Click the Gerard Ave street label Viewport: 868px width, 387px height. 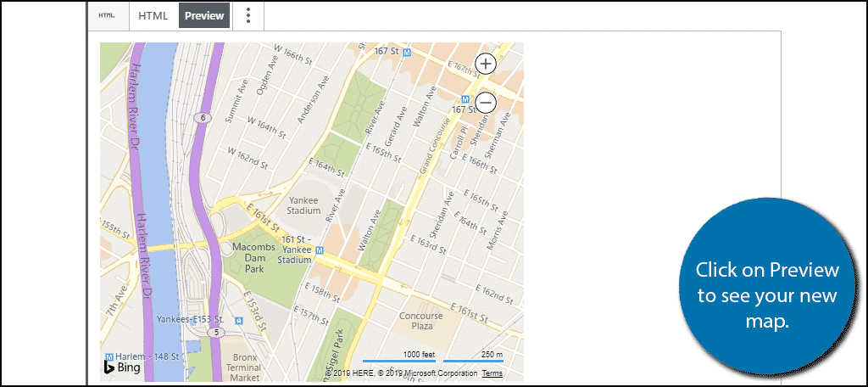click(x=395, y=126)
